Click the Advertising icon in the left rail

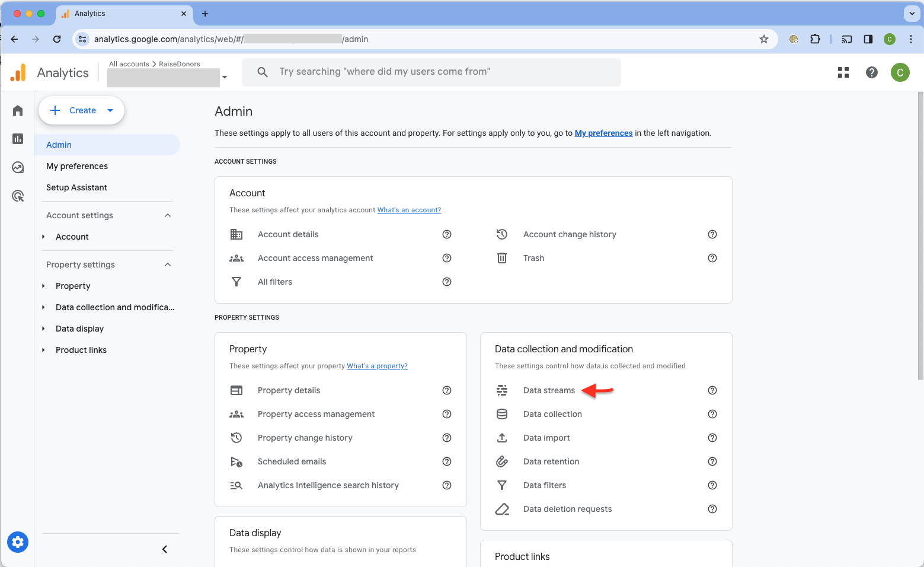(x=18, y=196)
